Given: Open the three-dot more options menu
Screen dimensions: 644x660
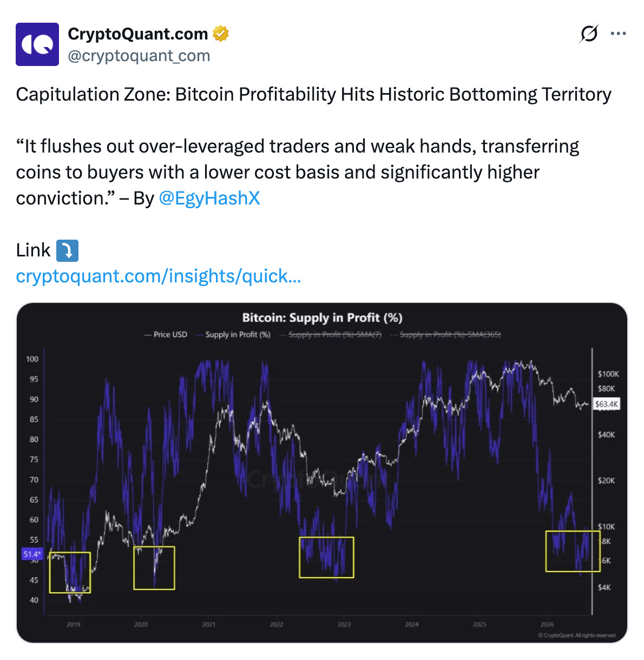Looking at the screenshot, I should (618, 34).
